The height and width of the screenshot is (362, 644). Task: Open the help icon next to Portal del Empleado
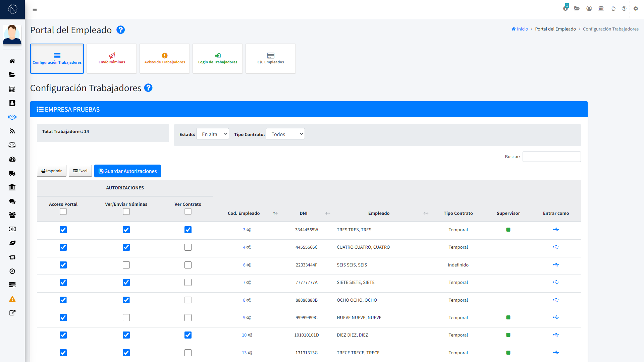point(120,30)
